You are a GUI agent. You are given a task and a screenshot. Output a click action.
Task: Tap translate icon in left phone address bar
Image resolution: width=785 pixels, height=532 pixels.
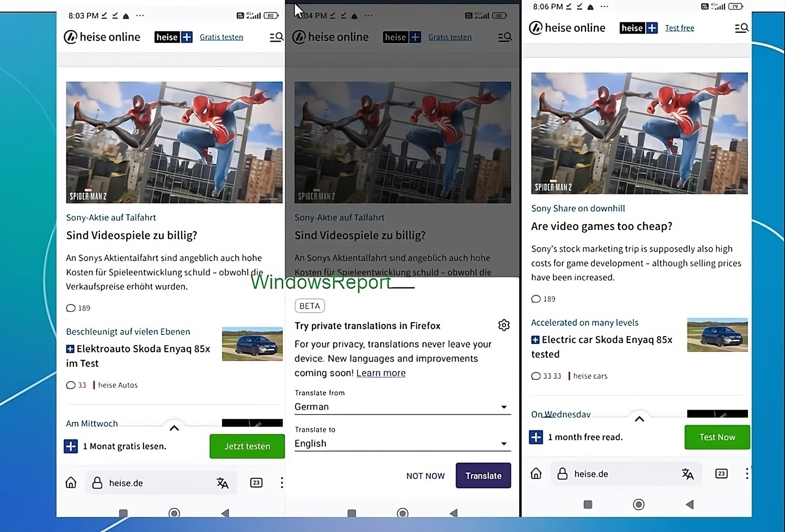[x=223, y=483]
